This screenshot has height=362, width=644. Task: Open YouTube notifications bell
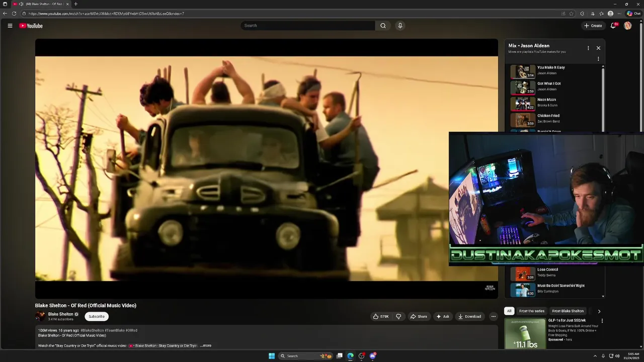[x=613, y=26]
